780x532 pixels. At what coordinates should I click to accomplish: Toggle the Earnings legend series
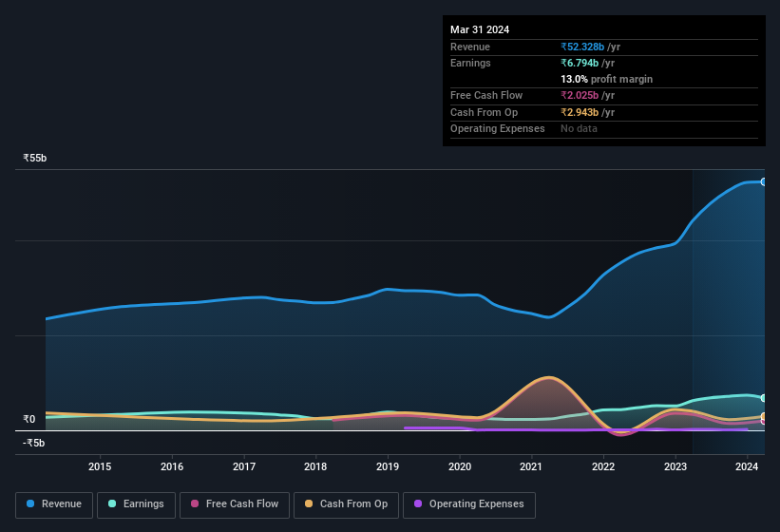136,504
